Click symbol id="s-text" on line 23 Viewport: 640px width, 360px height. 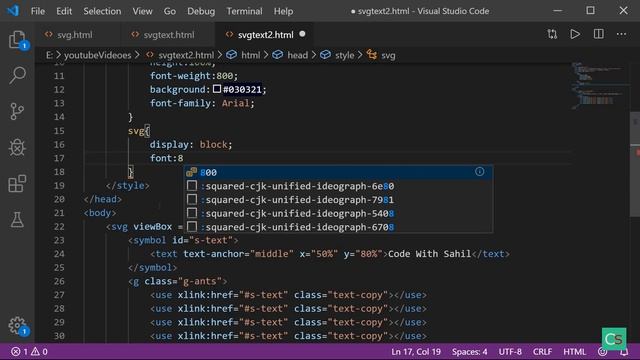tap(183, 240)
